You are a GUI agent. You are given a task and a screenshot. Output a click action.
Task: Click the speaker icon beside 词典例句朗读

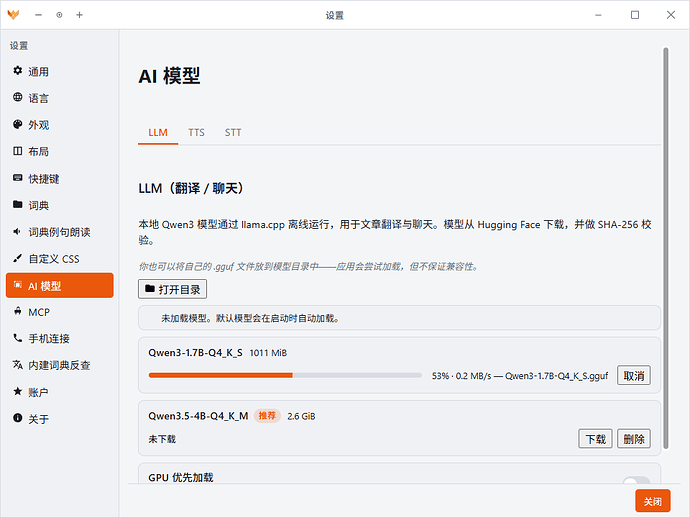tap(17, 231)
